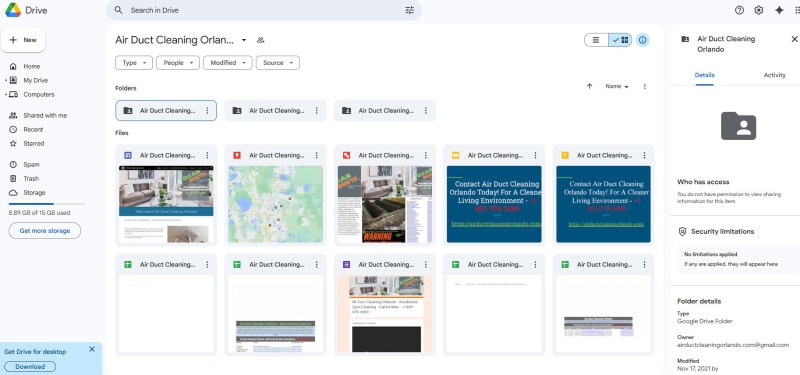800x375 pixels.
Task: View Recent files
Action: pyautogui.click(x=33, y=130)
